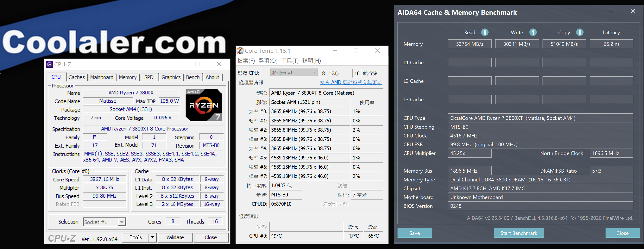644x249 pixels.
Task: Open the Memory tab in CPU-Z
Action: [x=127, y=77]
